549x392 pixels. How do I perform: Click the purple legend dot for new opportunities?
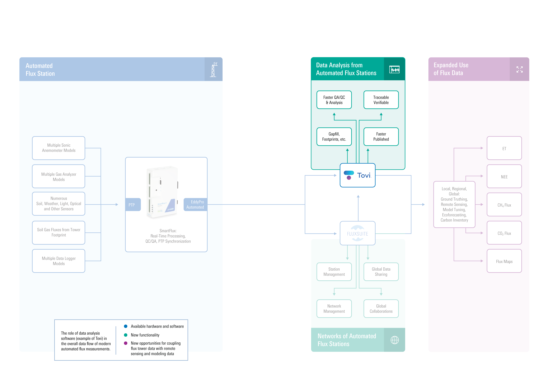(x=126, y=343)
